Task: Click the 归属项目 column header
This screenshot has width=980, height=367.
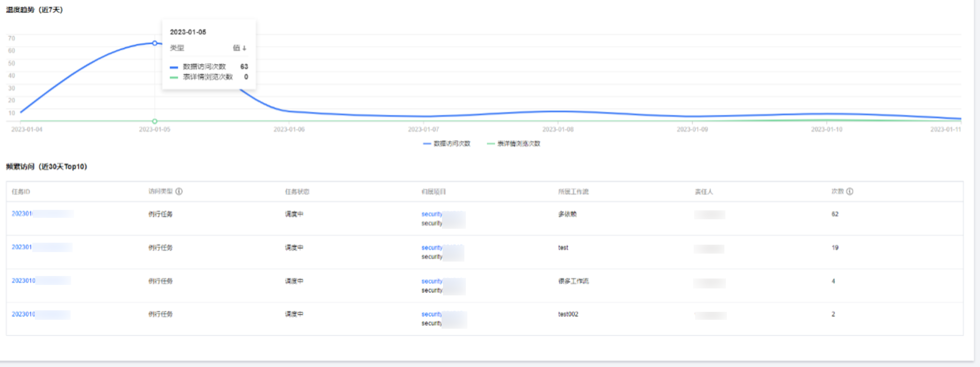Action: pyautogui.click(x=434, y=192)
